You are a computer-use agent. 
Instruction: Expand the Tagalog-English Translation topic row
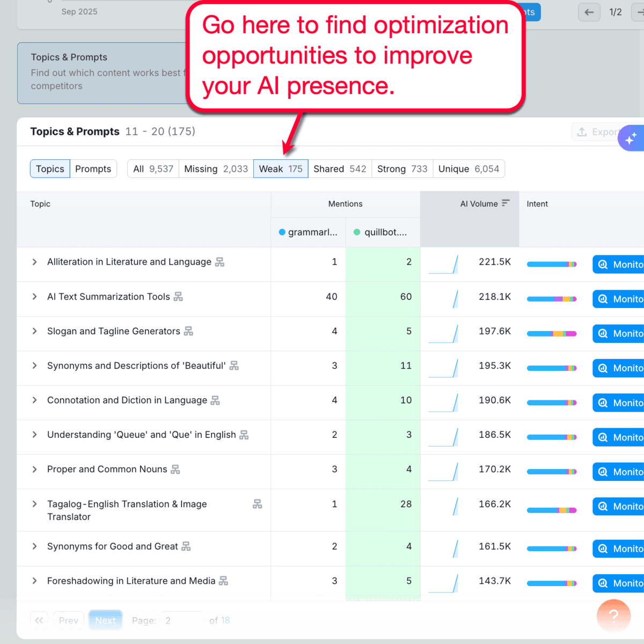click(34, 504)
